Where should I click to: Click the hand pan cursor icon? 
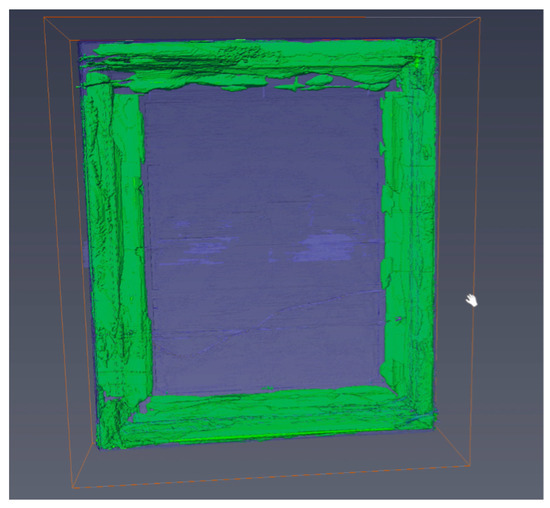click(472, 300)
